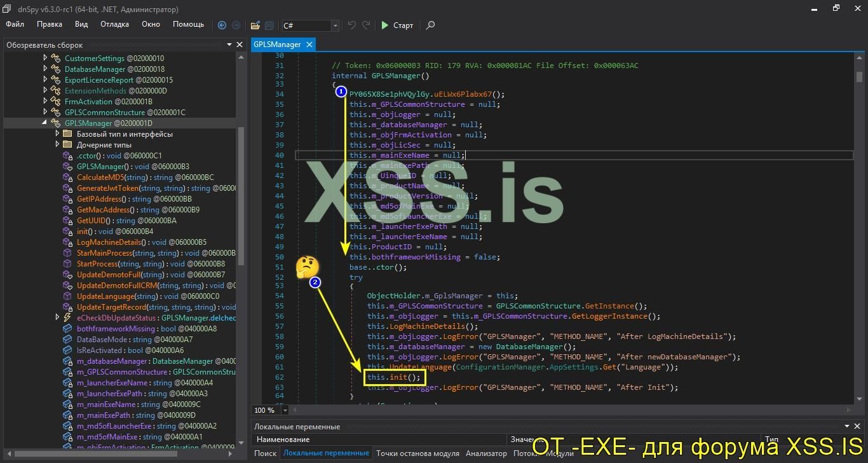The width and height of the screenshot is (868, 463).
Task: Click the init() method icon in tree
Action: point(67,231)
